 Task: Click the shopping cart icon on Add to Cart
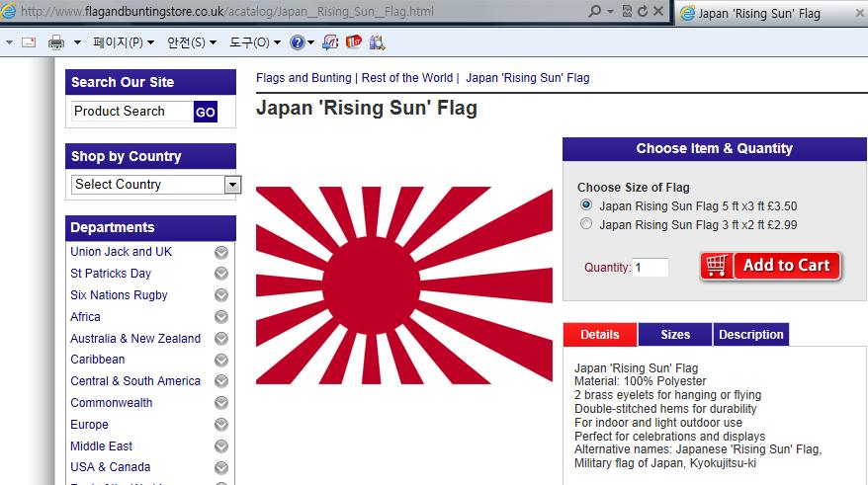717,266
